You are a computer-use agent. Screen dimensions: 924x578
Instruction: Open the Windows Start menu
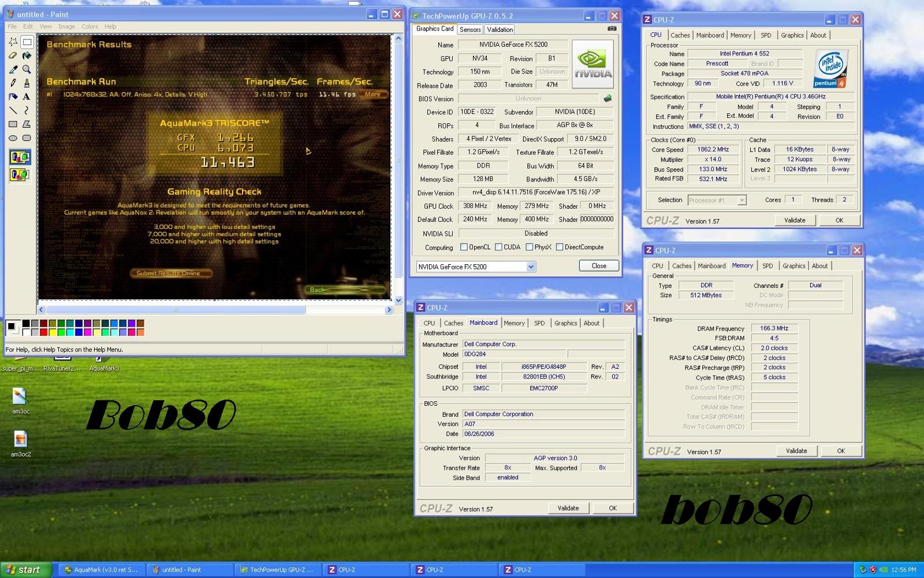(26, 570)
